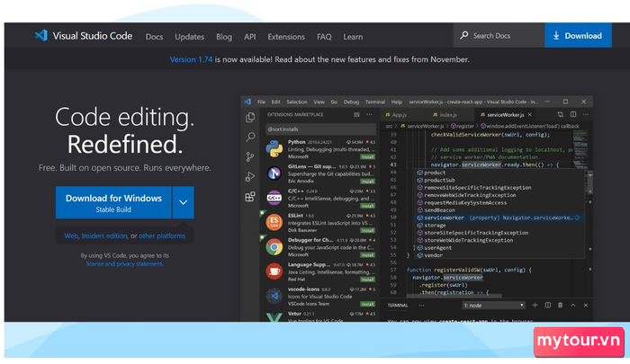The width and height of the screenshot is (630, 364).
Task: Open the View menu
Action: pos(319,102)
